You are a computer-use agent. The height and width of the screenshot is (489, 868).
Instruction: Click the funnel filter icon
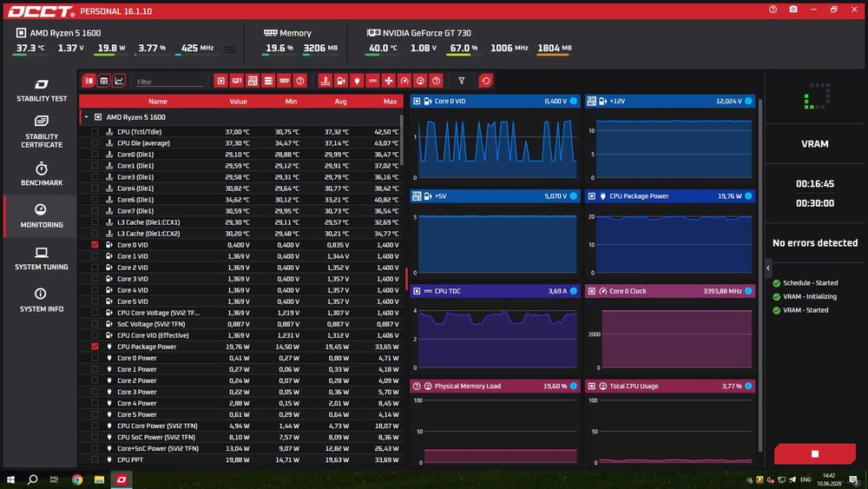click(461, 81)
